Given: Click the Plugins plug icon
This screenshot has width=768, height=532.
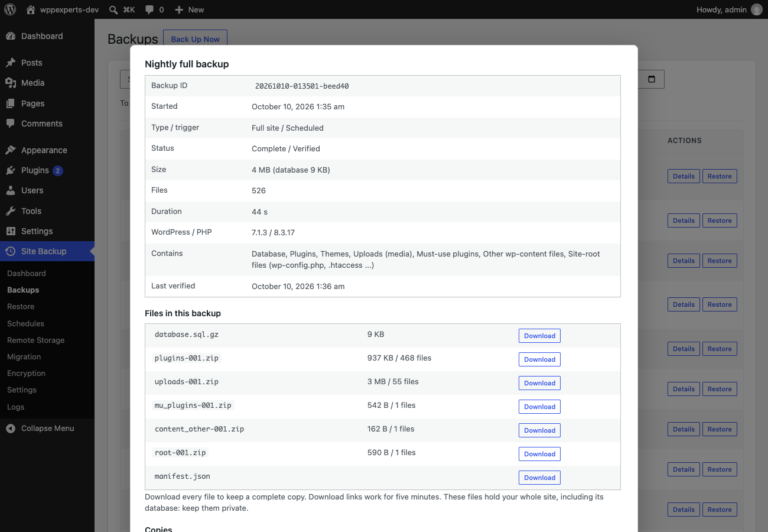Looking at the screenshot, I should point(10,170).
